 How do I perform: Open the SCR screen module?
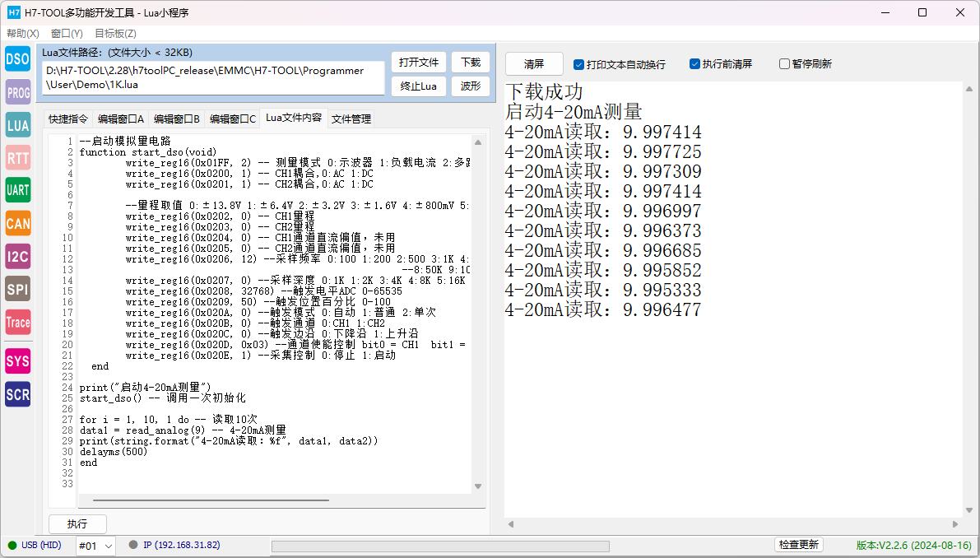click(17, 394)
